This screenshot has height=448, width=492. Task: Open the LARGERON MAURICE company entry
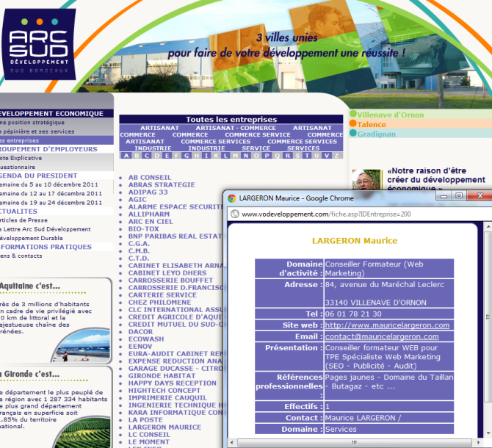point(164,427)
